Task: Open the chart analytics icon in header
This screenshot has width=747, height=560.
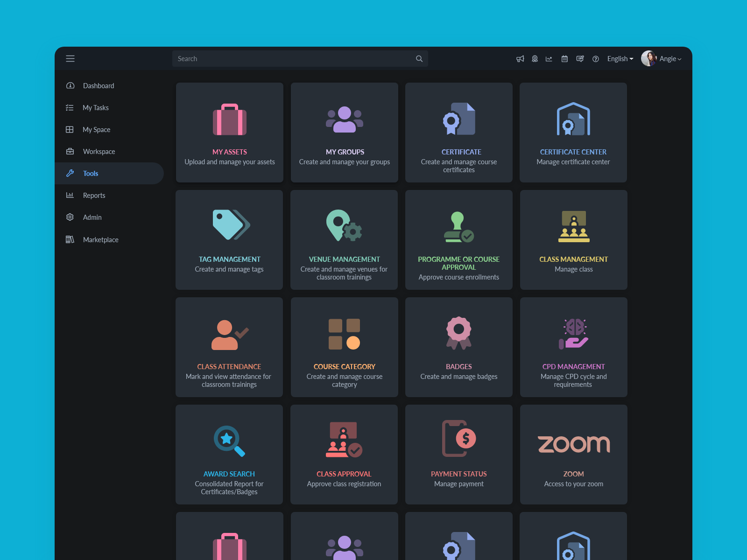Action: 549,59
